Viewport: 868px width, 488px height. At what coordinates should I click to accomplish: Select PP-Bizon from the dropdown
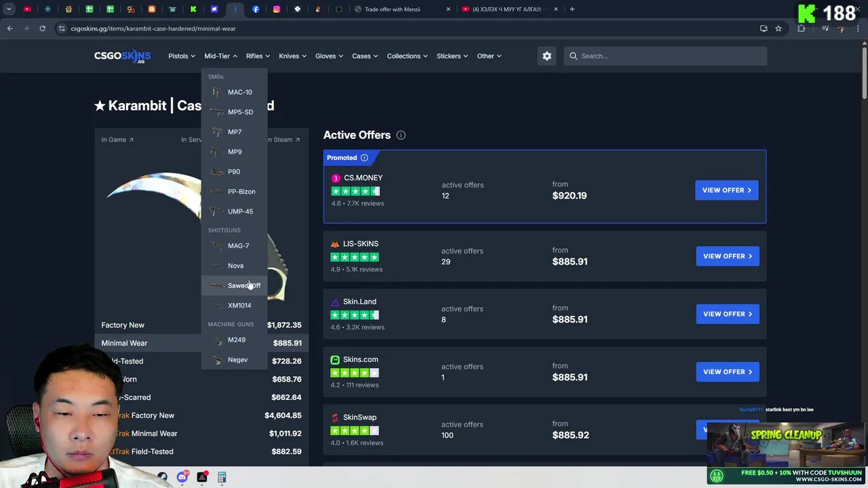point(234,192)
